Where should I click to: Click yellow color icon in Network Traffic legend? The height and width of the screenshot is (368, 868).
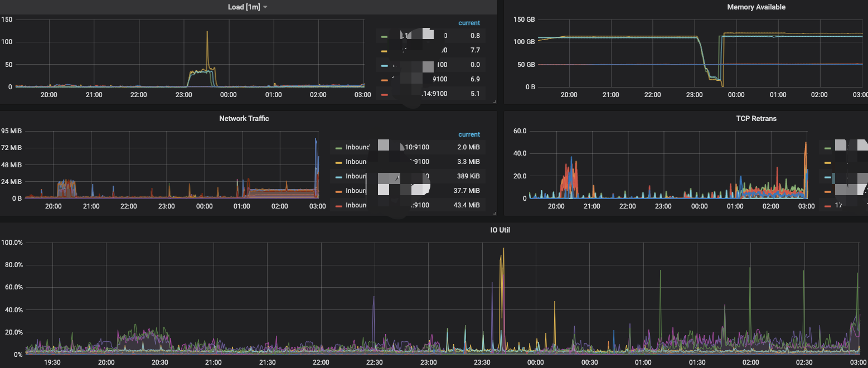tap(338, 162)
